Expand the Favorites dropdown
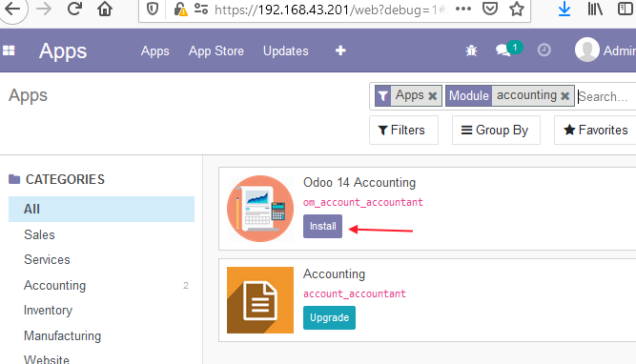 point(595,131)
